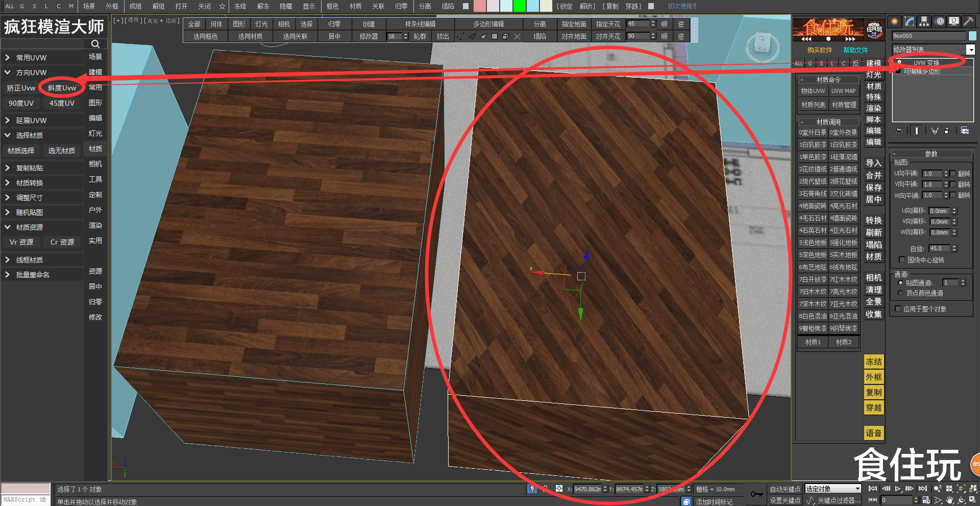980x506 pixels.
Task: Click the Box005 object color swatch
Action: [972, 36]
